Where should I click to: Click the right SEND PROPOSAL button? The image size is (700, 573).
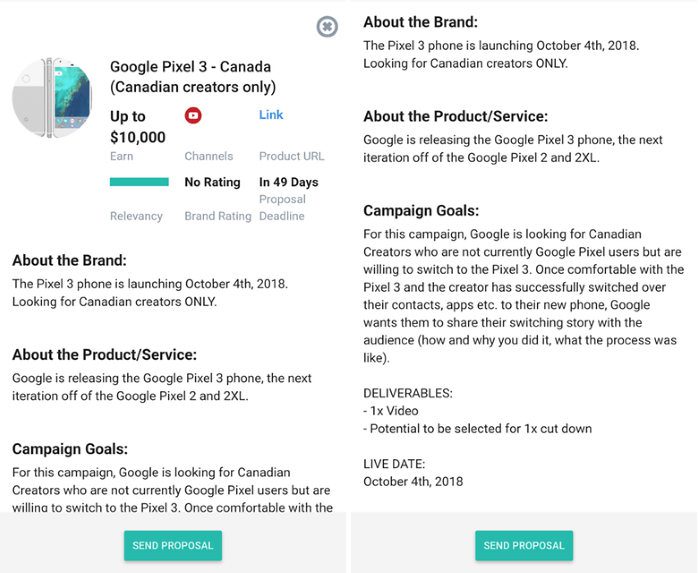point(524,545)
